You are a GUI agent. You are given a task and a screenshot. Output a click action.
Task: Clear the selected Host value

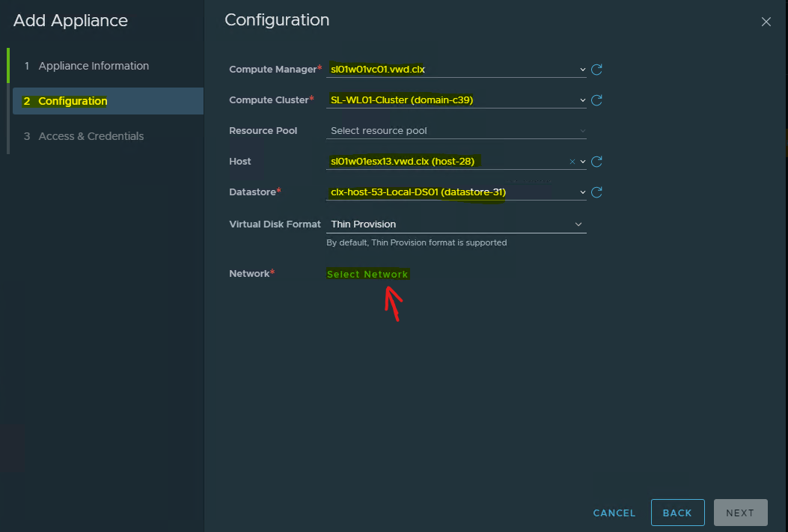(x=572, y=162)
